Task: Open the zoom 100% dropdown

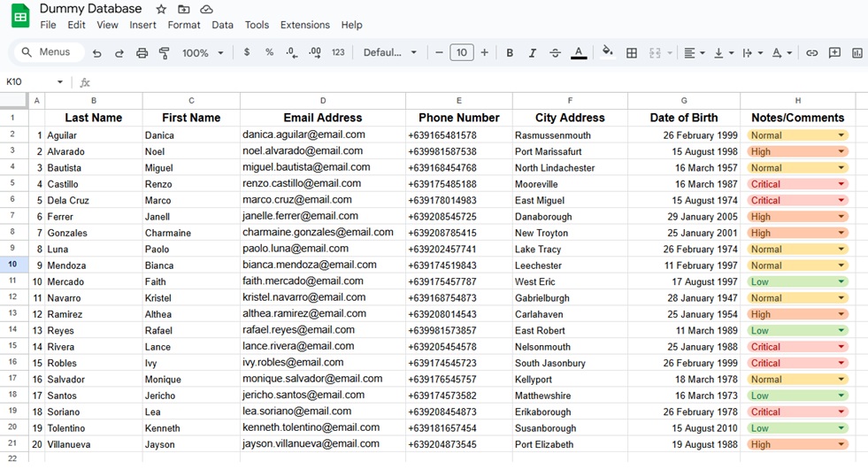Action: (203, 53)
